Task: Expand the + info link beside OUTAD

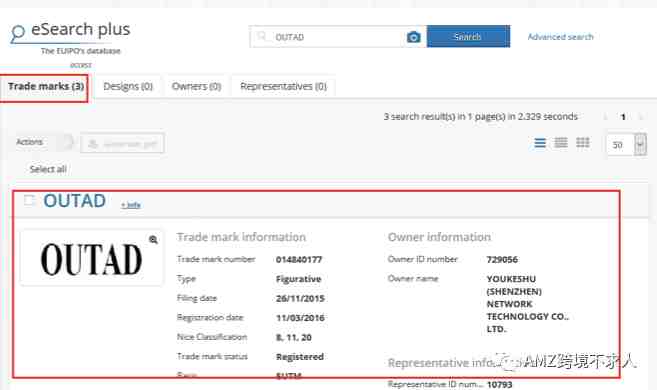Action: pyautogui.click(x=131, y=205)
